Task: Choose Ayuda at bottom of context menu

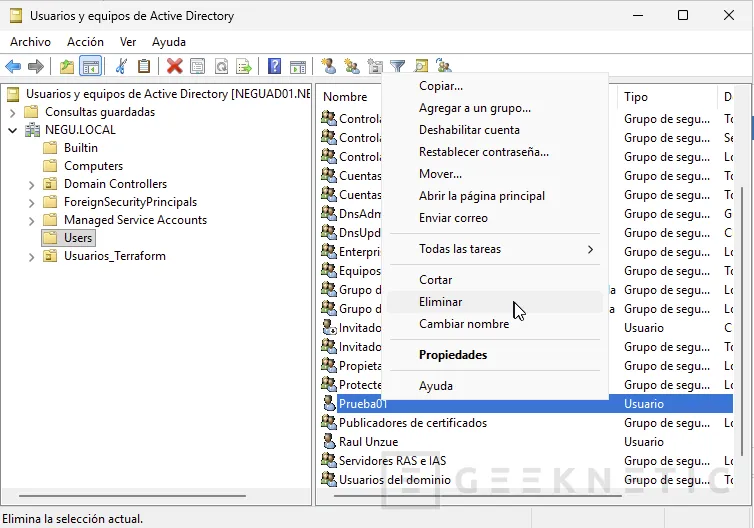Action: [495, 386]
